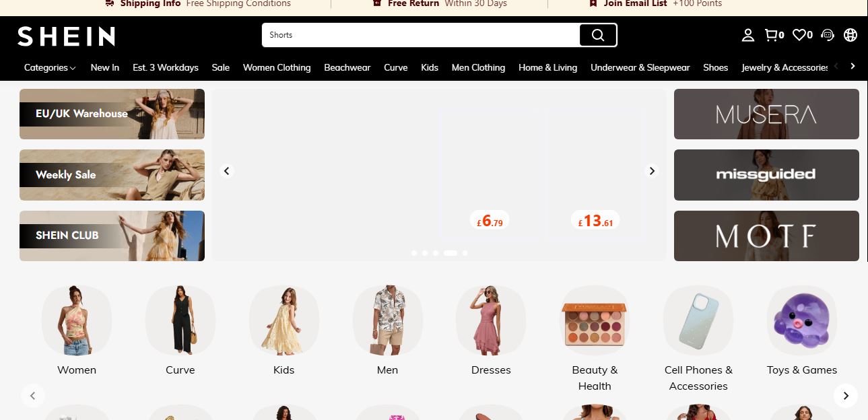Open the Women category thumbnail
The image size is (868, 420).
coord(77,320)
